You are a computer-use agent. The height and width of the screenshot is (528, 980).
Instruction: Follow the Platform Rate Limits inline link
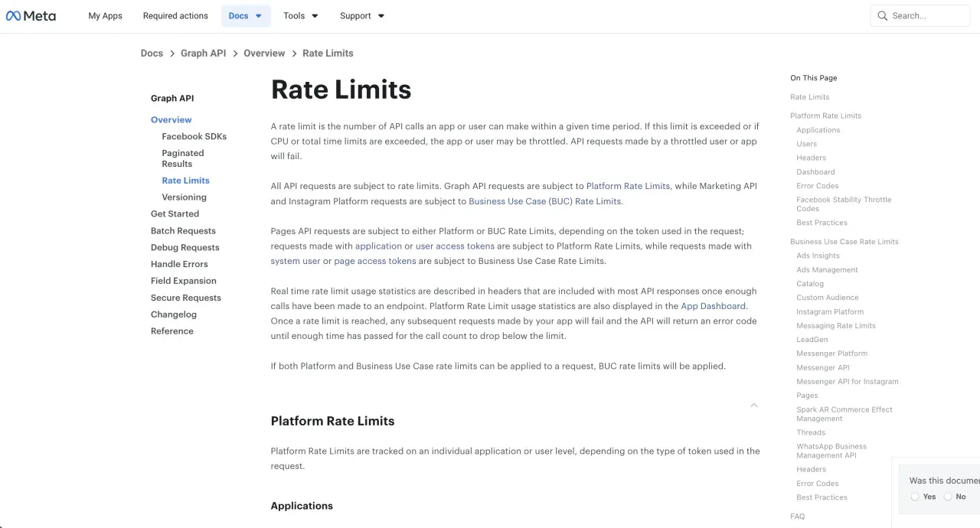(628, 186)
